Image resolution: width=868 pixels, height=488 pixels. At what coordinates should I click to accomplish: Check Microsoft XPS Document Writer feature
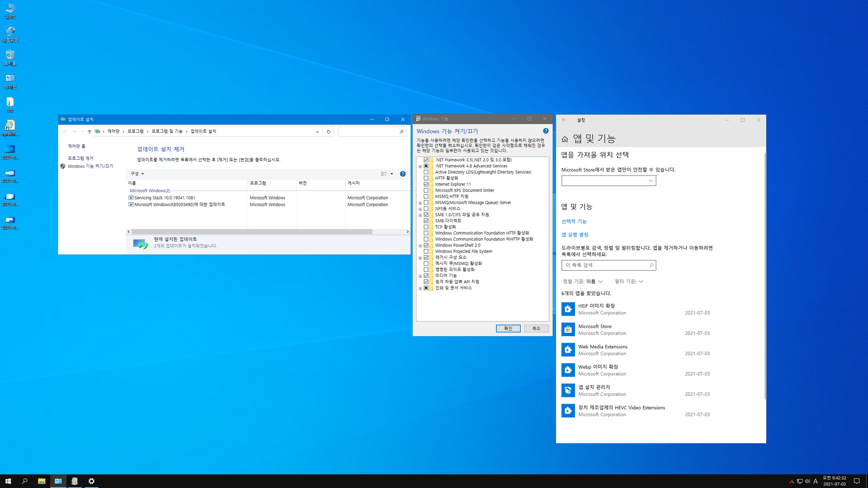point(426,190)
